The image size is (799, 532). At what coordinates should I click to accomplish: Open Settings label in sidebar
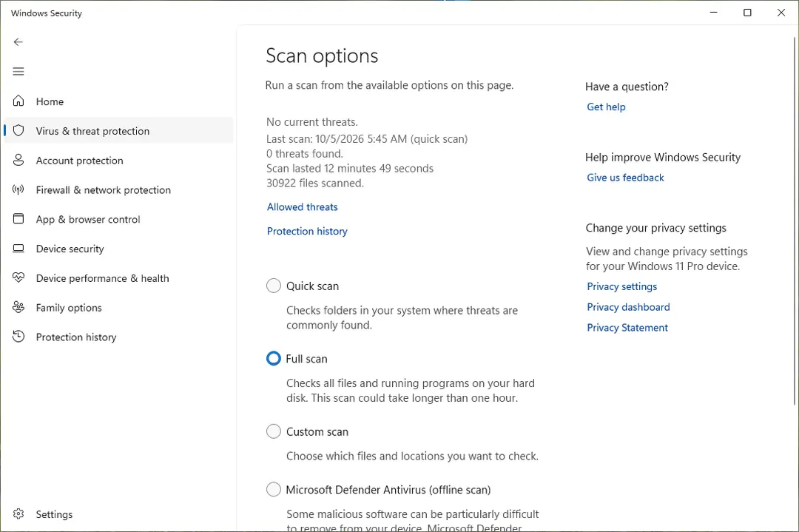pos(55,515)
